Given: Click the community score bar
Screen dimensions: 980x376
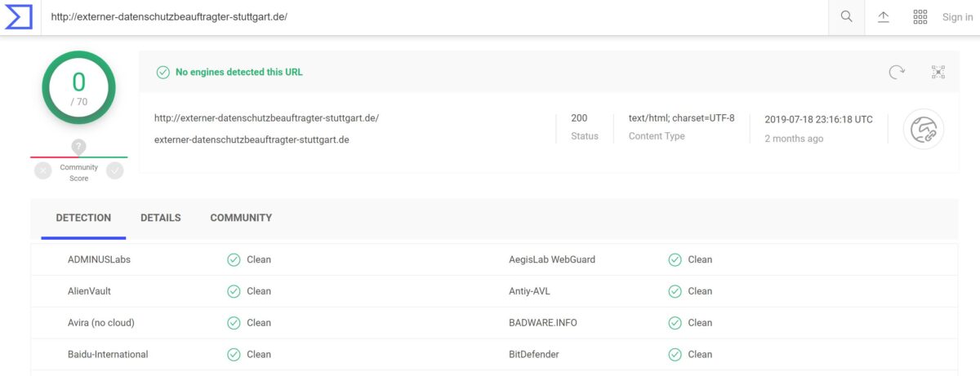Looking at the screenshot, I should coord(78,157).
